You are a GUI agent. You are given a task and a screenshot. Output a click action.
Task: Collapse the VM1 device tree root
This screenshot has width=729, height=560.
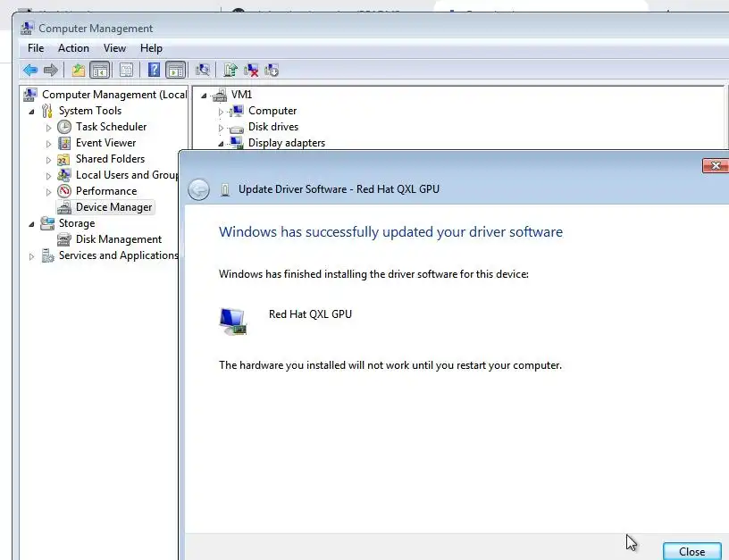(204, 96)
